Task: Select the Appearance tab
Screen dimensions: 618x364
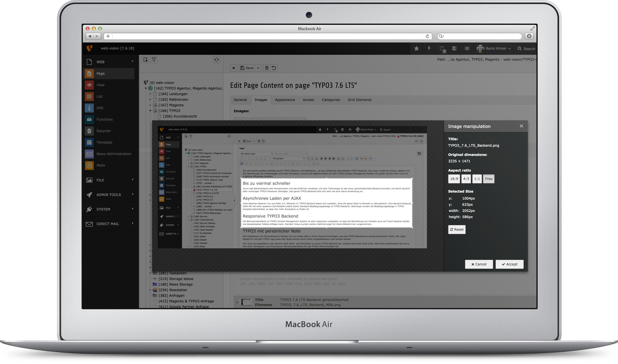Action: click(x=285, y=100)
